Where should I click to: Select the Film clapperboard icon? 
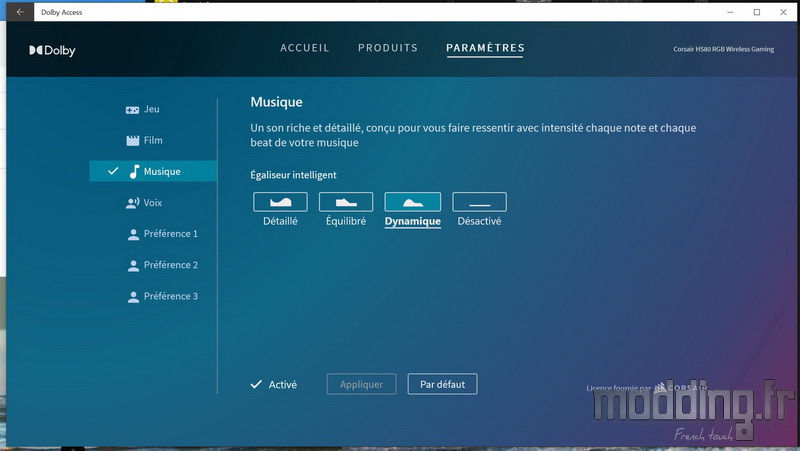click(x=133, y=141)
